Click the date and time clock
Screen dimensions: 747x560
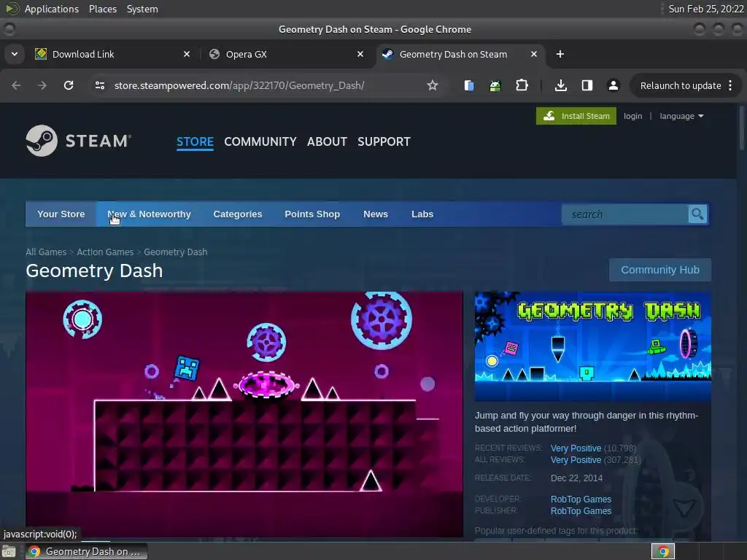pyautogui.click(x=705, y=9)
